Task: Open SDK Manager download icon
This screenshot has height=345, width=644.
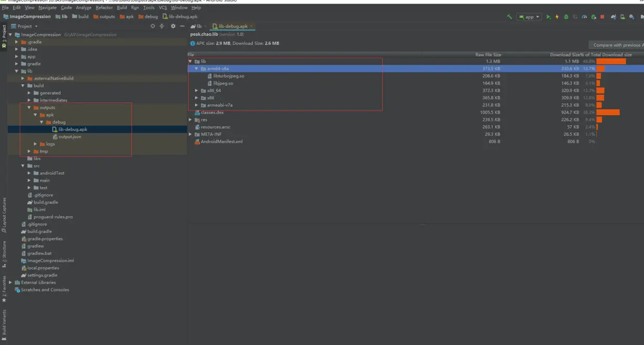Action: tap(632, 17)
